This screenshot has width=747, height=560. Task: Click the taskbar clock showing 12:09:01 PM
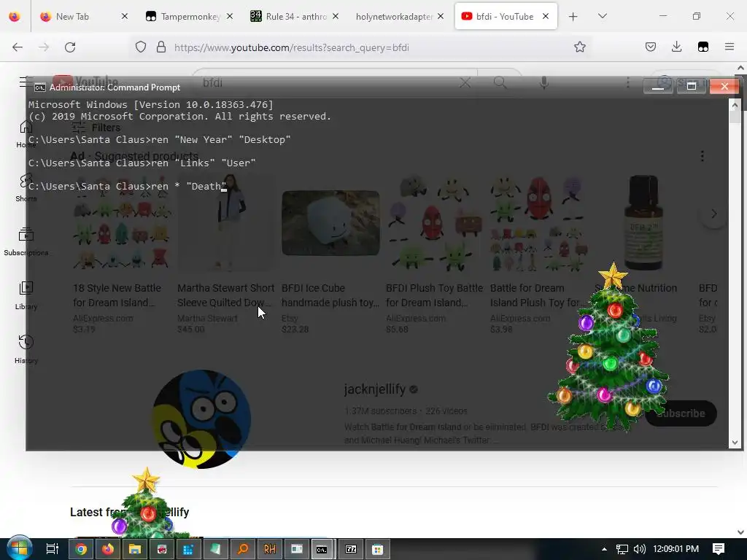pos(676,549)
